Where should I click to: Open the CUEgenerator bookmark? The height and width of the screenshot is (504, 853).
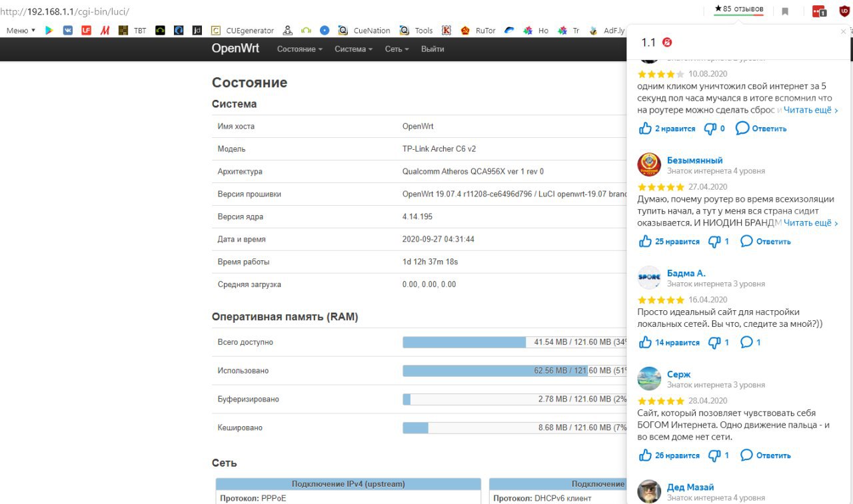pyautogui.click(x=243, y=31)
